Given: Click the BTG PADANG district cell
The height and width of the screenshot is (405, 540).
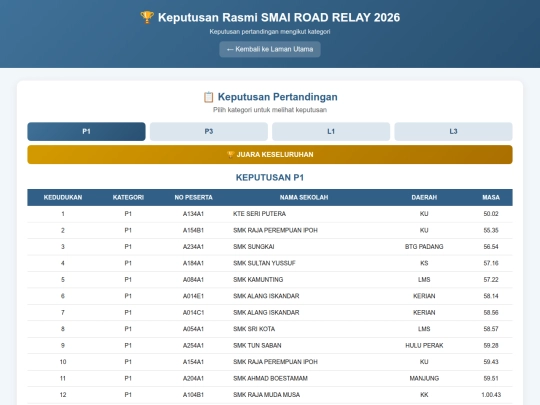Looking at the screenshot, I should [424, 247].
